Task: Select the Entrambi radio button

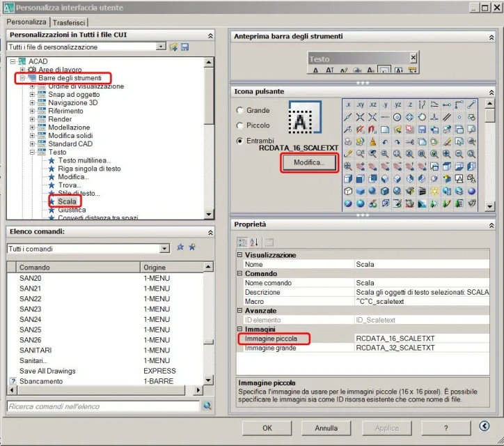Action: tap(239, 141)
